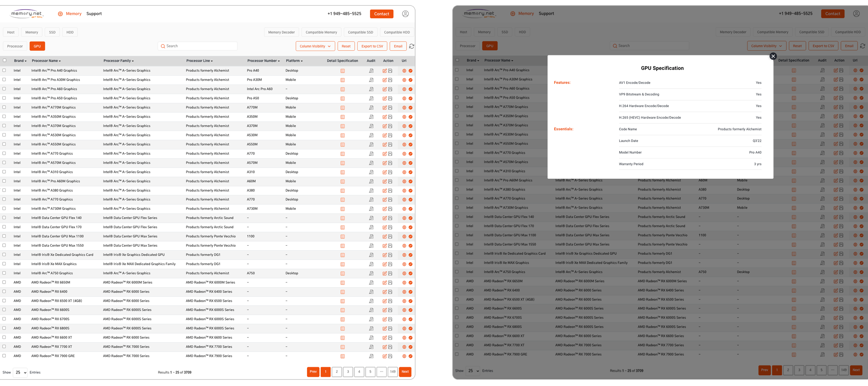Tick the checkbox for Intel Data Center GPU Flex 140
This screenshot has width=868, height=386.
point(4,218)
